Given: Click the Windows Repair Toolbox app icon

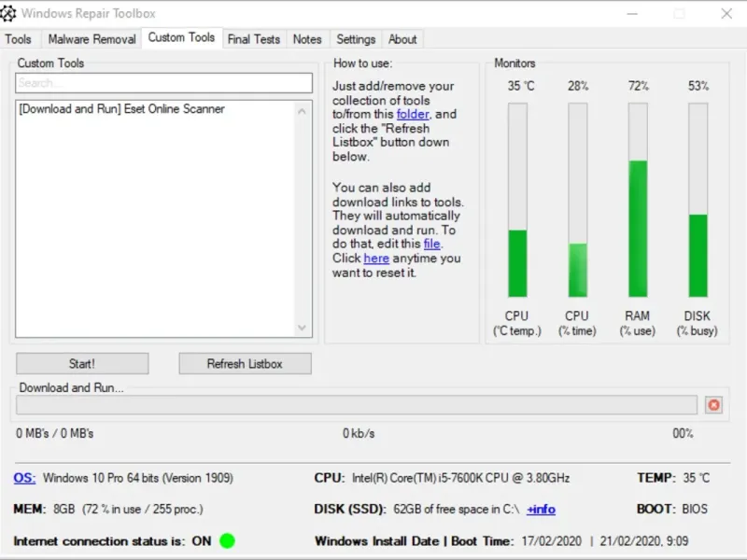Looking at the screenshot, I should coord(7,13).
